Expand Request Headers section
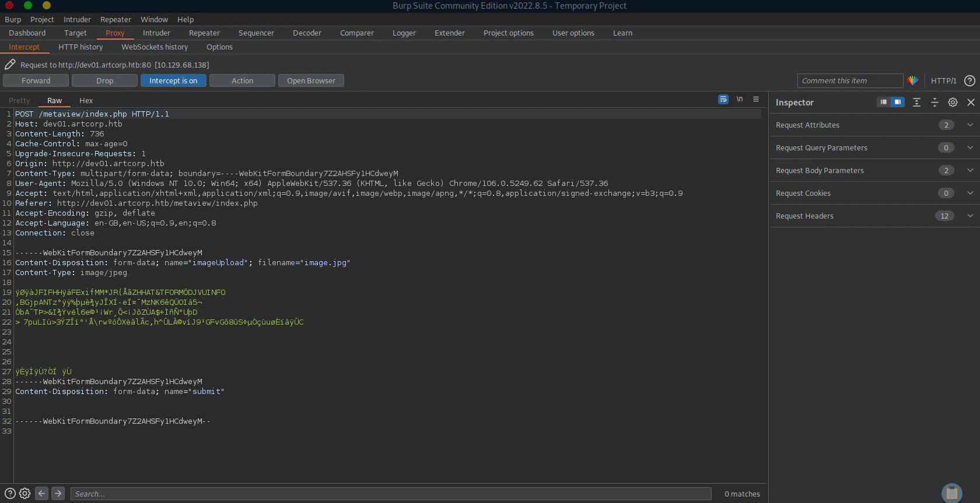Viewport: 980px width, 503px height. [x=970, y=216]
